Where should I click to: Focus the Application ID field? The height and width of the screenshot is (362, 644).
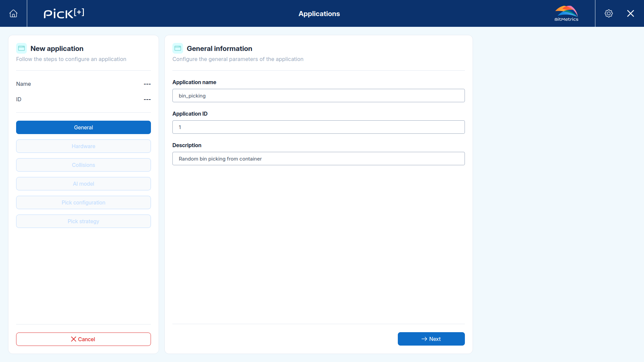(x=319, y=127)
